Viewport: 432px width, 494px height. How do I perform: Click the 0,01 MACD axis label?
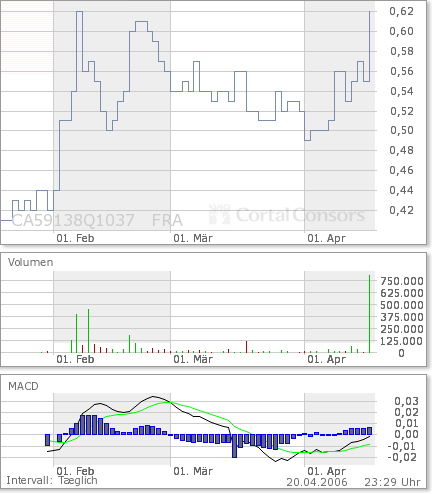(406, 423)
